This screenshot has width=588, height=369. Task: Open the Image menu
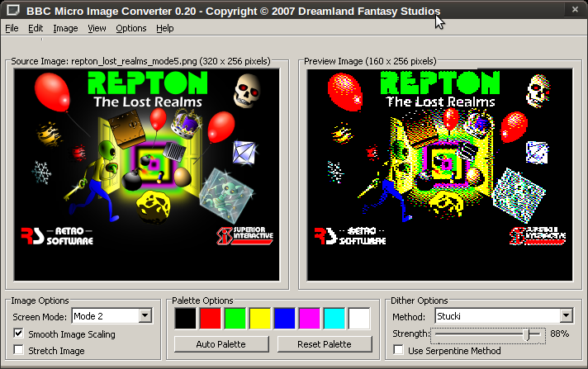click(65, 28)
